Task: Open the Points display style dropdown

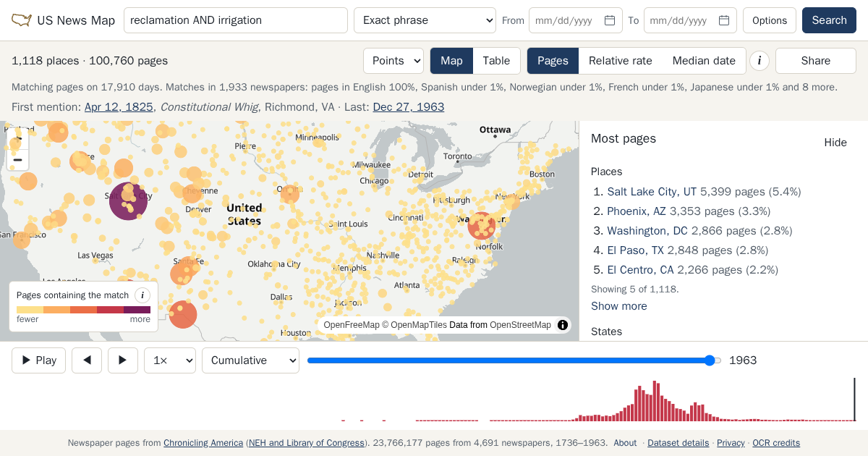Action: coord(393,61)
